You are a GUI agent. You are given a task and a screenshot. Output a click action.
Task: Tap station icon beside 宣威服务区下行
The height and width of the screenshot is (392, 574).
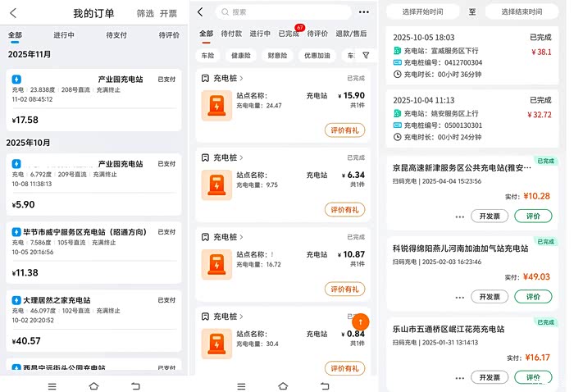pos(397,51)
